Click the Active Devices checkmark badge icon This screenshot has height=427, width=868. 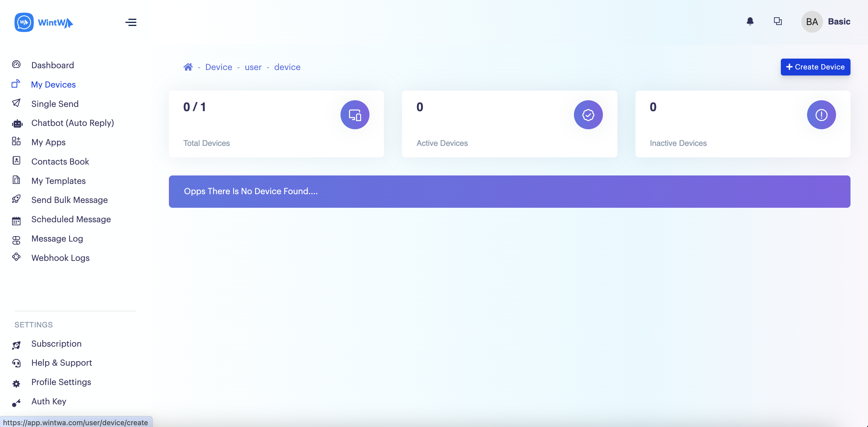(588, 115)
